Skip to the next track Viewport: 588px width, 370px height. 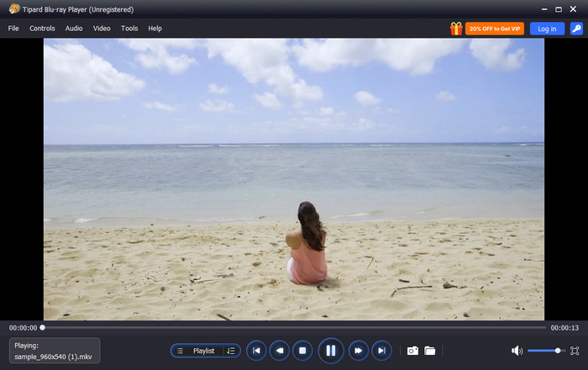click(381, 351)
